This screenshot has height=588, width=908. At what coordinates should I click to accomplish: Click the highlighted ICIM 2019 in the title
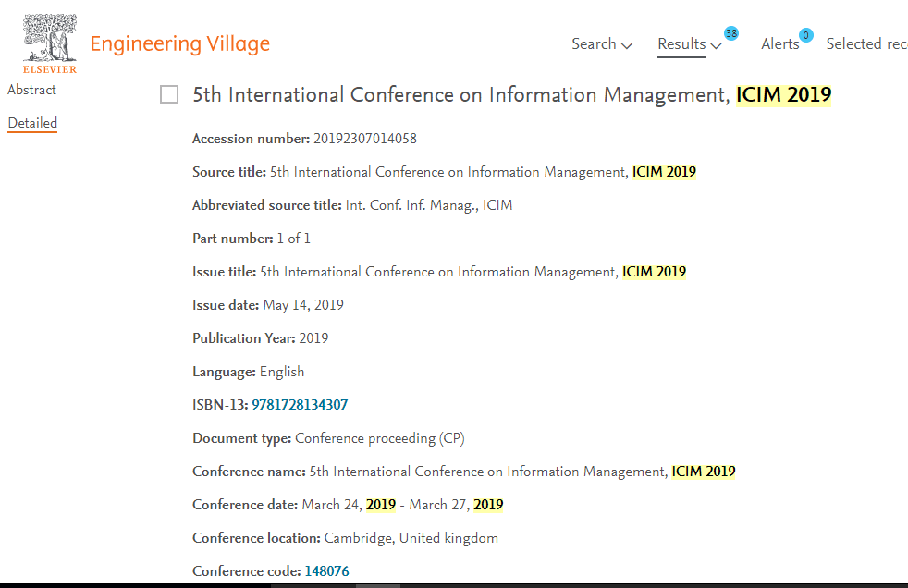[x=784, y=95]
